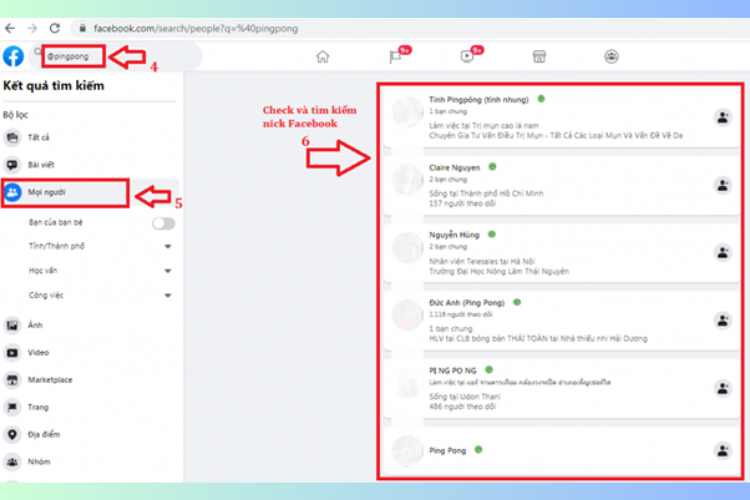Expand the Công việc dropdown
750x500 pixels.
(x=168, y=295)
